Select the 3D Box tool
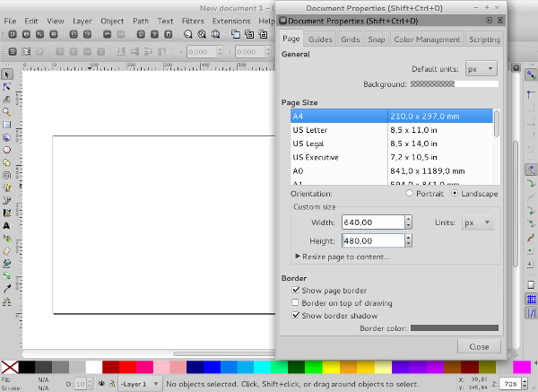Image resolution: width=538 pixels, height=392 pixels. click(7, 137)
